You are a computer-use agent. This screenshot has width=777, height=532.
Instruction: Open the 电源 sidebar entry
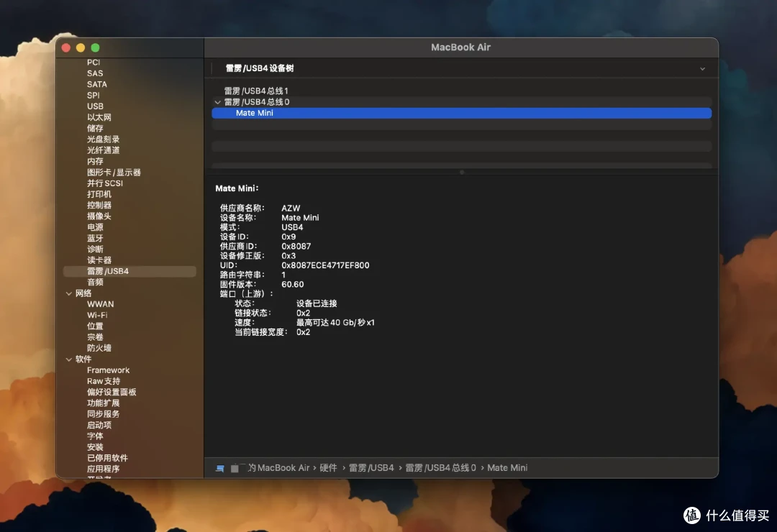[x=95, y=227]
